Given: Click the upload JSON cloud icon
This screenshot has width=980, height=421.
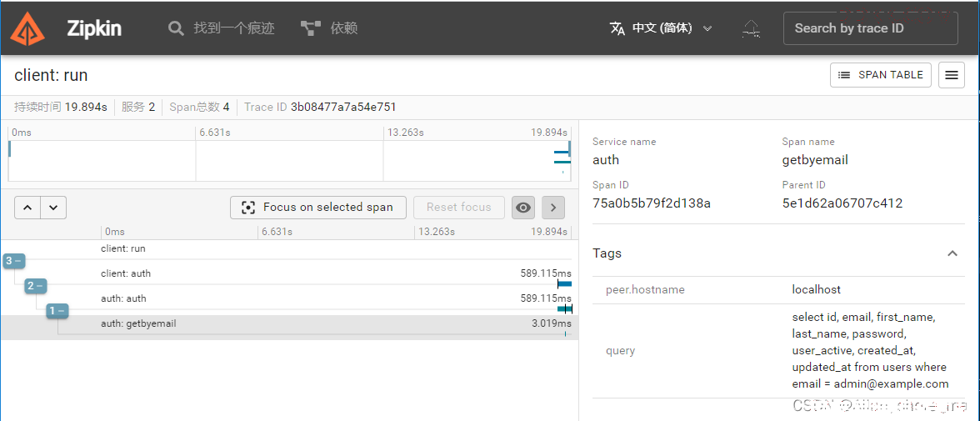Looking at the screenshot, I should pos(751,28).
